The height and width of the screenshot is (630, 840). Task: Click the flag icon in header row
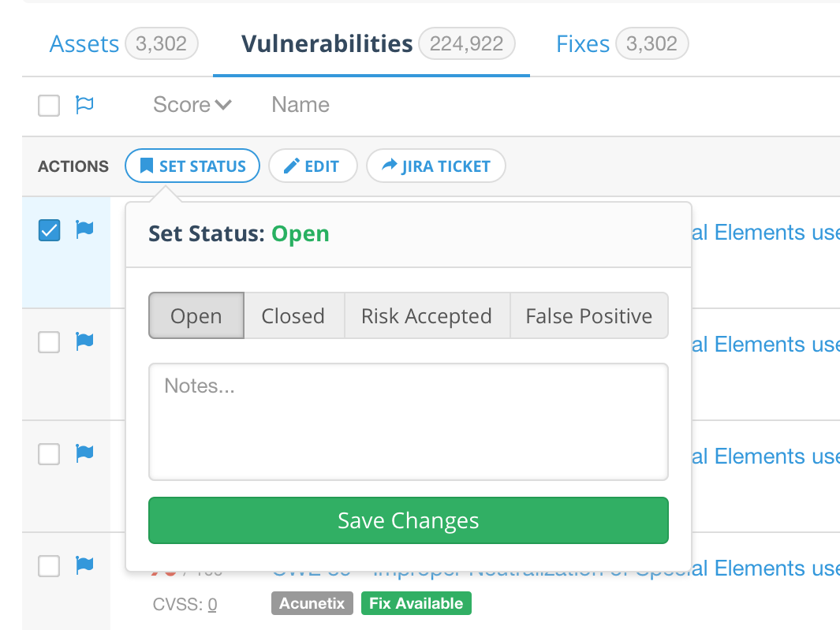pos(84,105)
